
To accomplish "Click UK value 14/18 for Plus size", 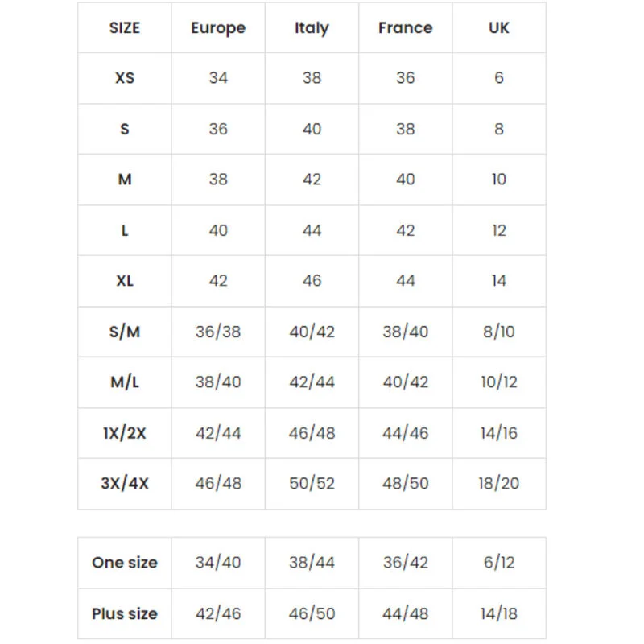I will (499, 613).
